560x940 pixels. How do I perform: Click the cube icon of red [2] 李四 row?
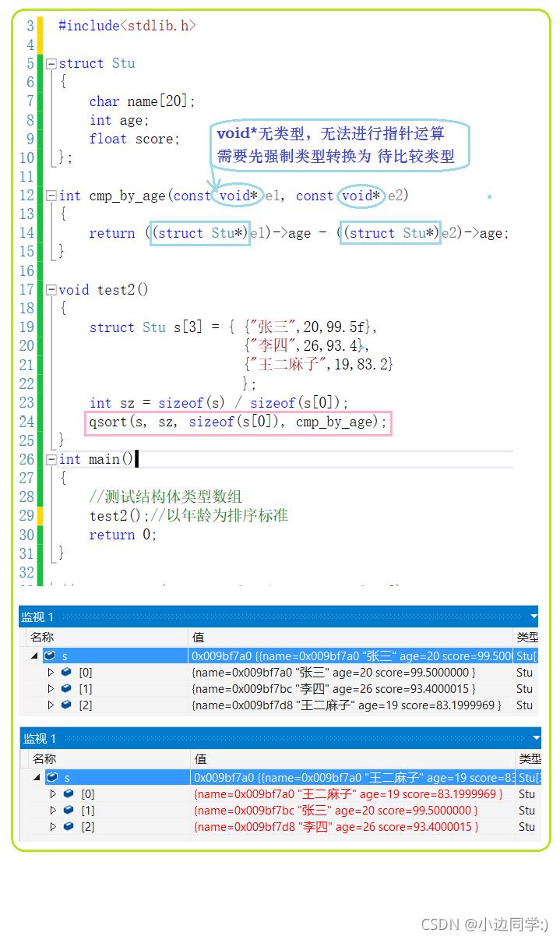coord(68,827)
